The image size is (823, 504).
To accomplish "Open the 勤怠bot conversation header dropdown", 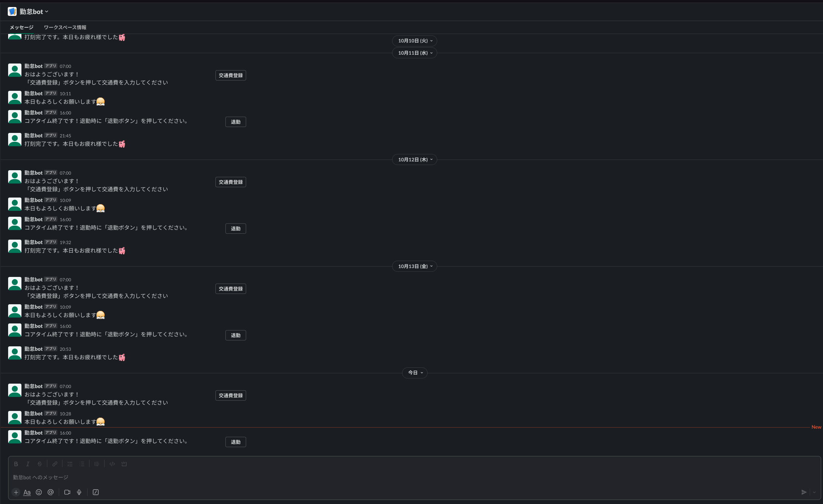I will tap(33, 11).
